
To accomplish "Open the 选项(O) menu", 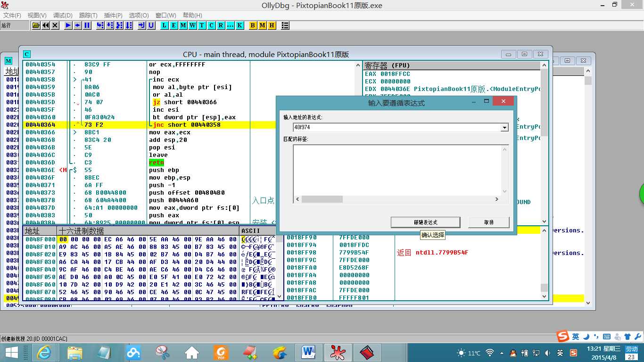I will (139, 16).
